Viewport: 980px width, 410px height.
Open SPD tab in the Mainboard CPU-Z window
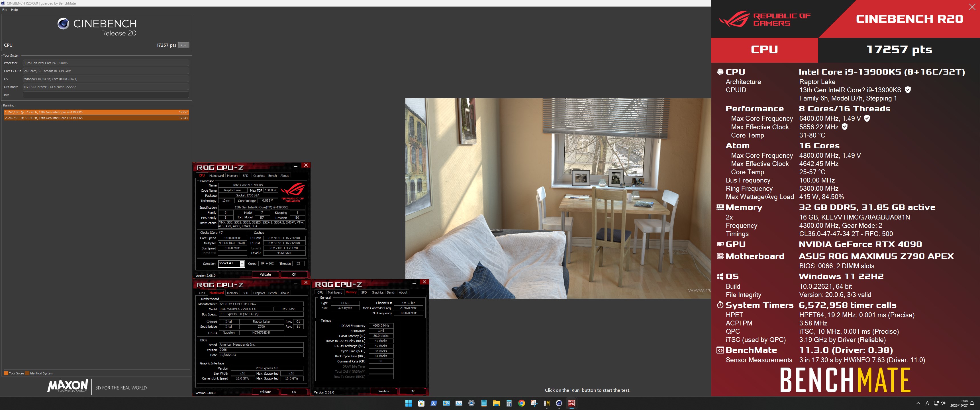(245, 293)
